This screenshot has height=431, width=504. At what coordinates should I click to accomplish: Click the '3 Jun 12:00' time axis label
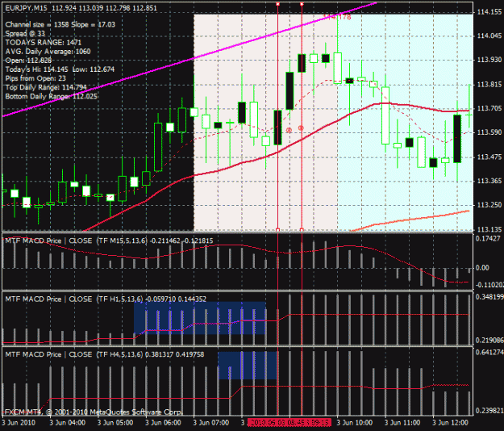pyautogui.click(x=450, y=423)
